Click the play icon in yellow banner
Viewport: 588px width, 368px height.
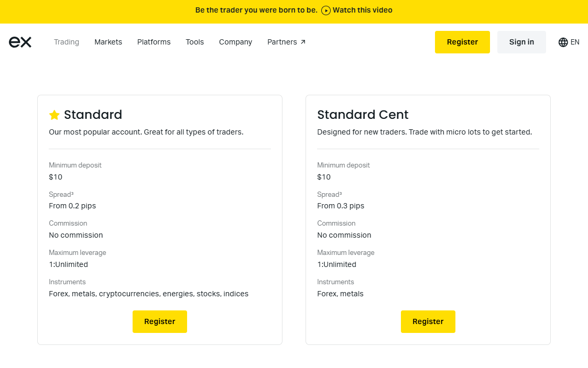tap(326, 10)
